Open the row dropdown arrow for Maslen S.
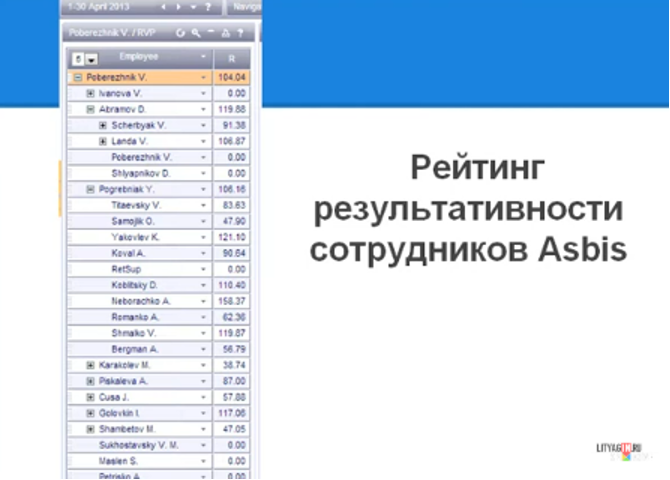The width and height of the screenshot is (670, 480). (x=203, y=461)
